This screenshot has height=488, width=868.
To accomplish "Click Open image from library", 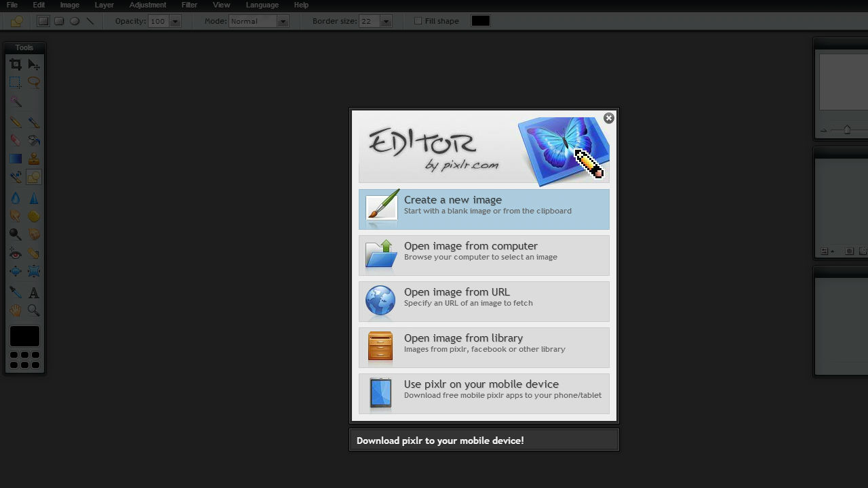I will [x=484, y=348].
